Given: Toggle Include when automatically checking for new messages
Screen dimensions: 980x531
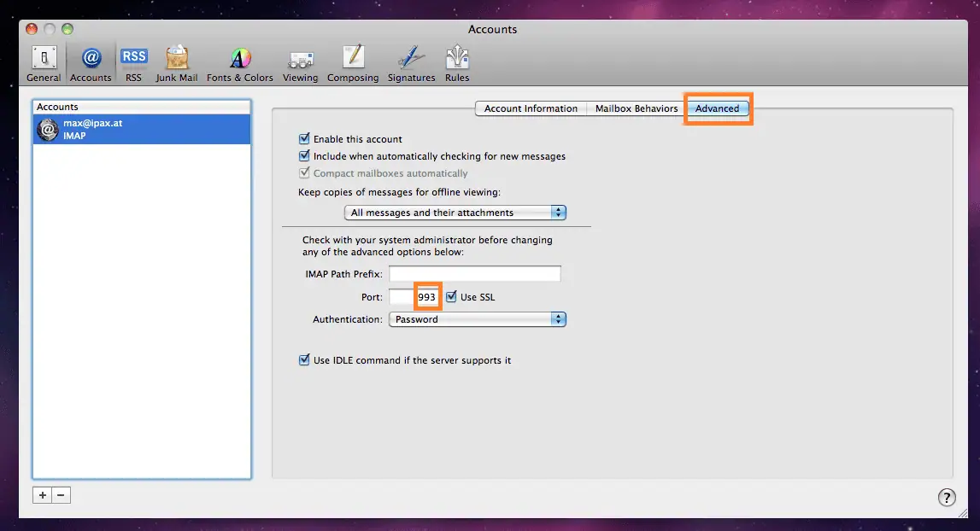Looking at the screenshot, I should 304,156.
